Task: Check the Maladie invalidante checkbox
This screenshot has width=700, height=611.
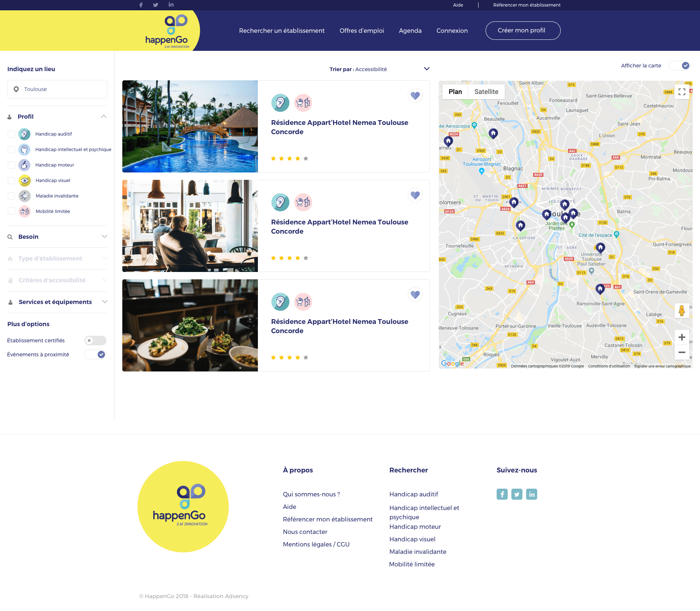Action: (11, 196)
